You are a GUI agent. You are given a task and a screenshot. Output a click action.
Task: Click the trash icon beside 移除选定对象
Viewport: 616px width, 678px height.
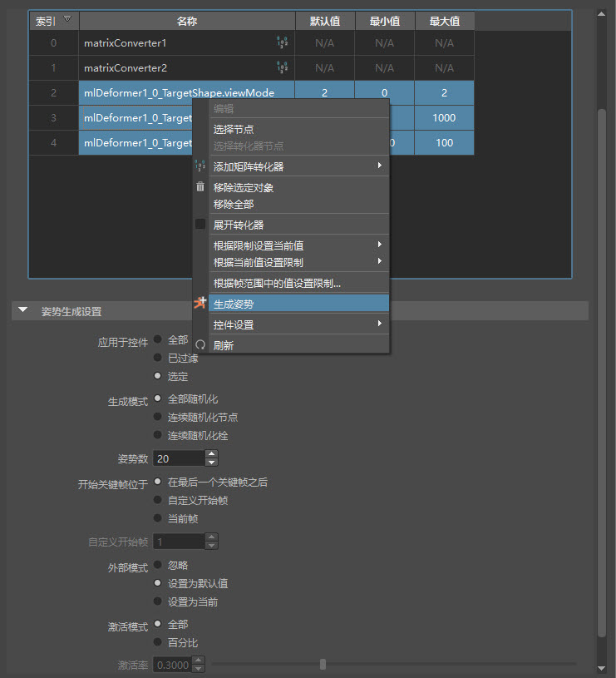pyautogui.click(x=200, y=186)
